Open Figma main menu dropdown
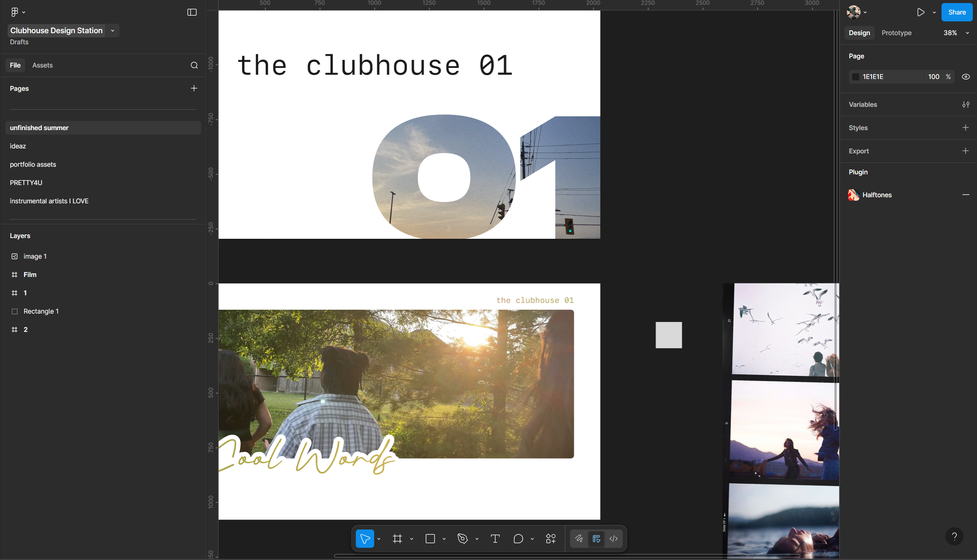This screenshot has width=977, height=560. click(x=18, y=12)
